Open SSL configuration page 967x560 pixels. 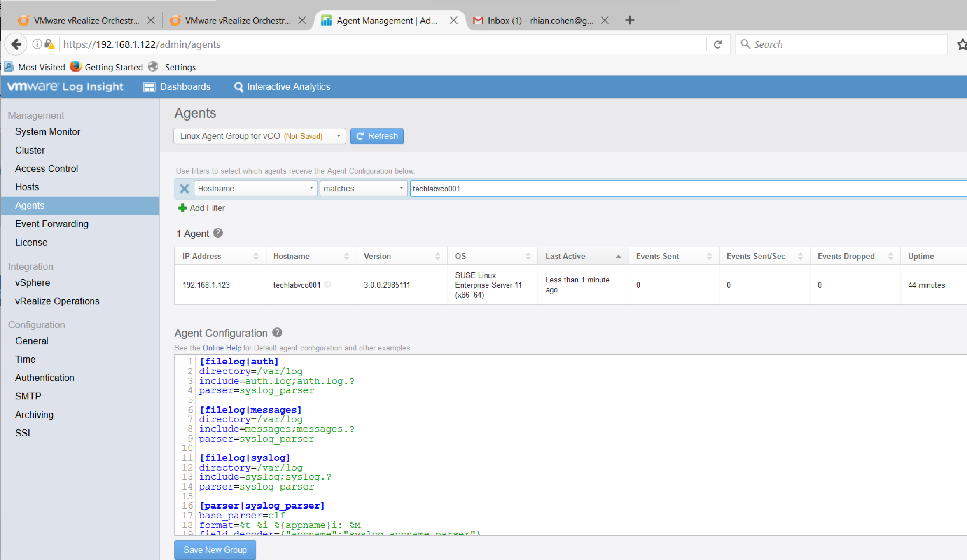pyautogui.click(x=24, y=433)
